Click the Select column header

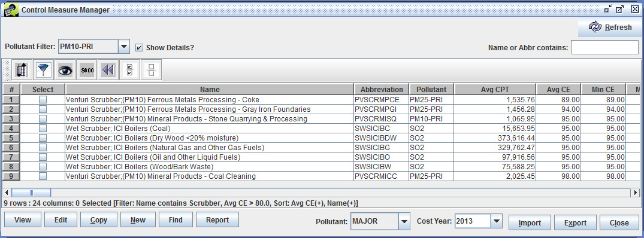(43, 89)
